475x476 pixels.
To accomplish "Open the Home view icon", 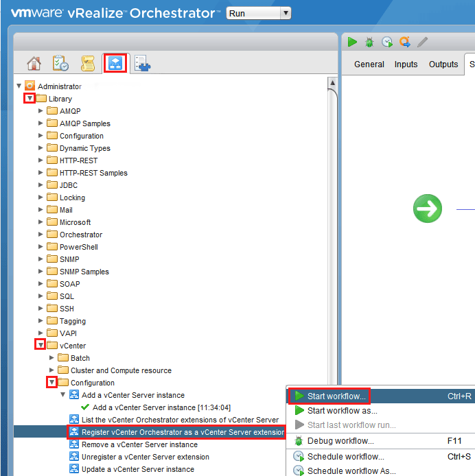I will 34,63.
